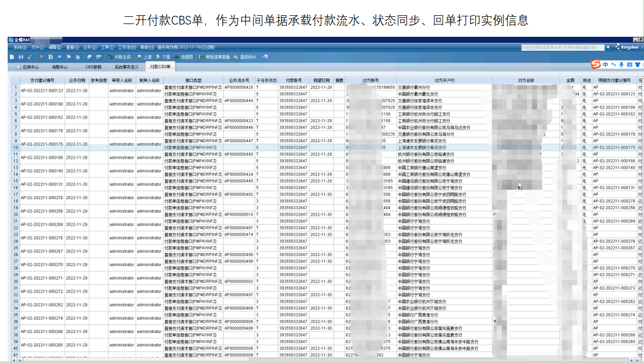Click 高级统计 toolbar button
This screenshot has height=363, width=644.
pos(245,57)
